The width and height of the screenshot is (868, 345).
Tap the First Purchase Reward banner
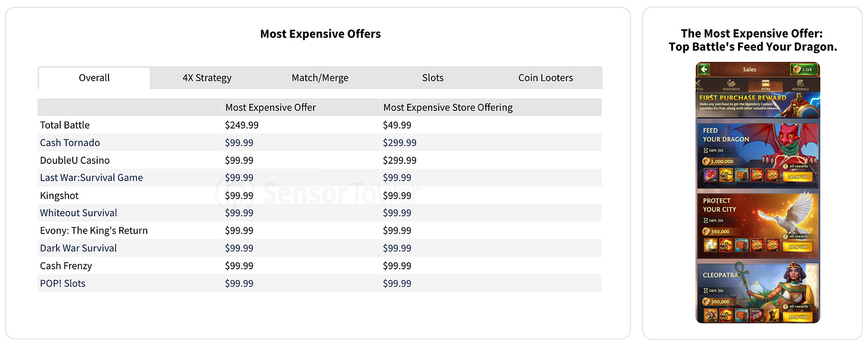(758, 105)
